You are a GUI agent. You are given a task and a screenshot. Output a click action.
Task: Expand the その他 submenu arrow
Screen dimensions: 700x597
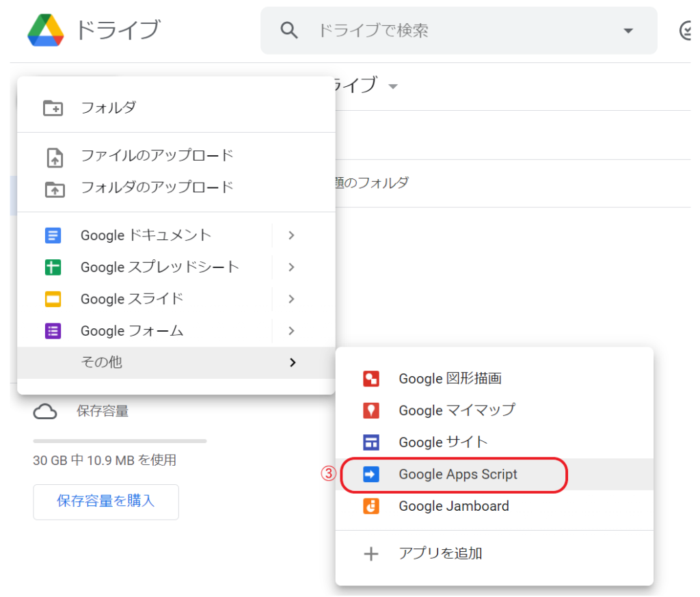[x=293, y=362]
